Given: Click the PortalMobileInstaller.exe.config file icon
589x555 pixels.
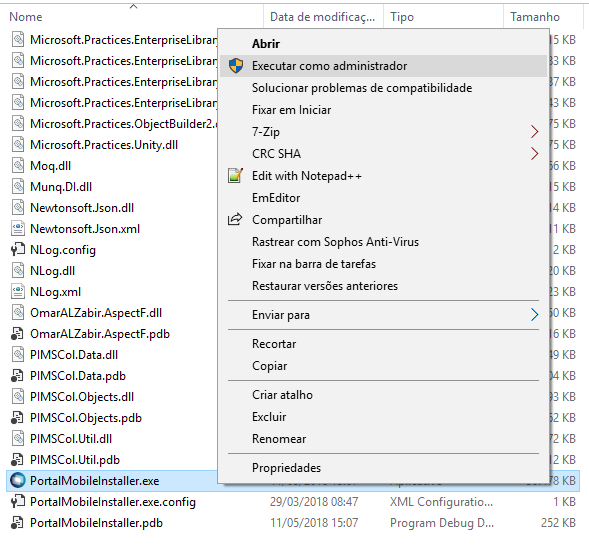Looking at the screenshot, I should [18, 502].
